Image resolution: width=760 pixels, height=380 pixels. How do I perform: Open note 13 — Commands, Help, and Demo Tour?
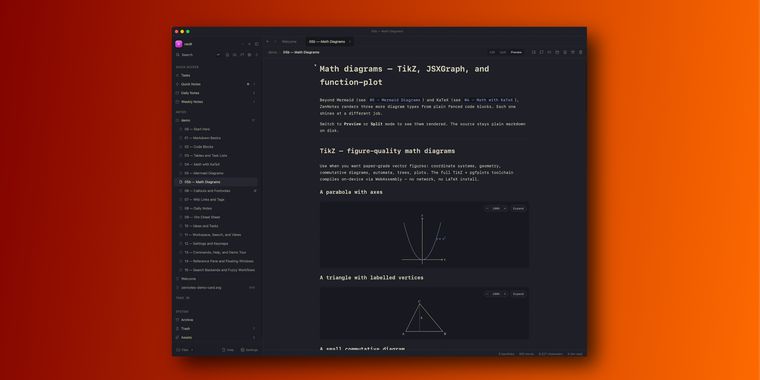(217, 252)
